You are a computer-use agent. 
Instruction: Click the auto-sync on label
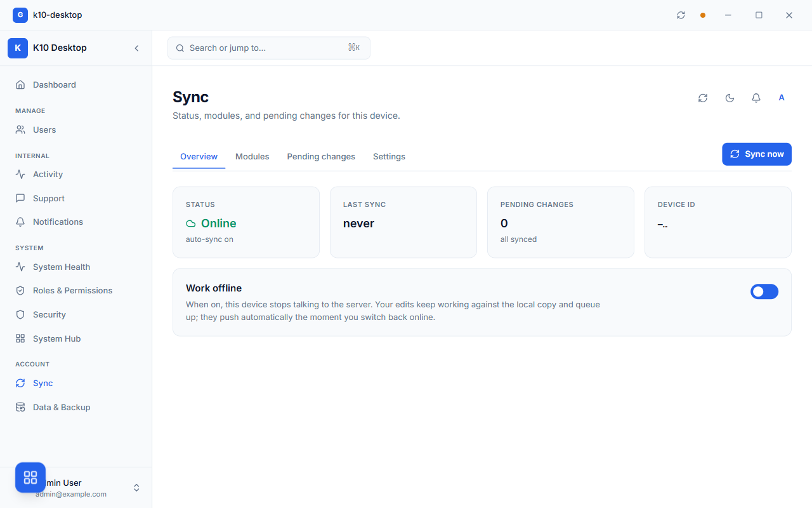click(x=209, y=239)
